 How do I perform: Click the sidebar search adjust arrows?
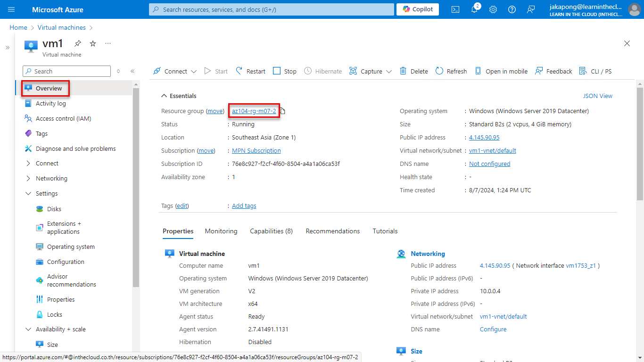coord(118,71)
